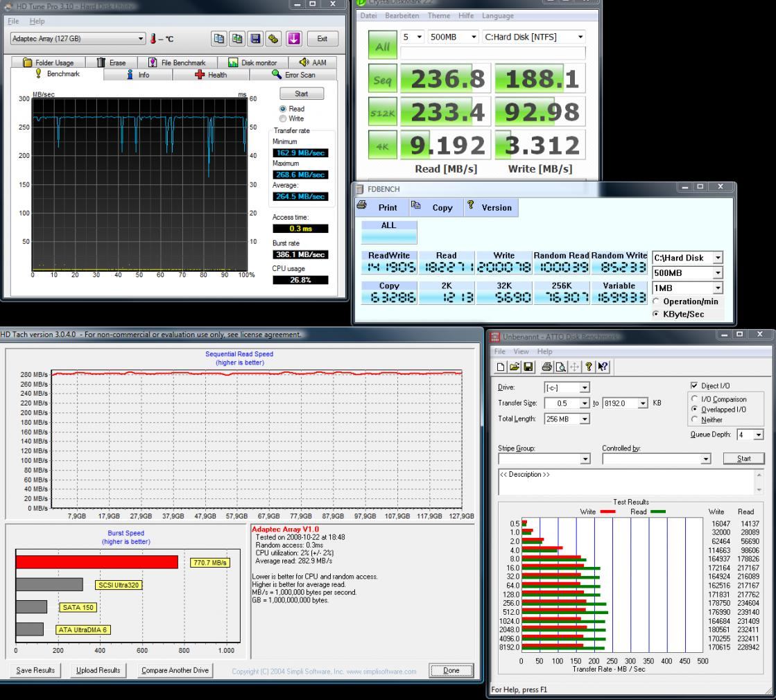The width and height of the screenshot is (776, 700).
Task: Open the File Benchmark tab
Action: (177, 63)
